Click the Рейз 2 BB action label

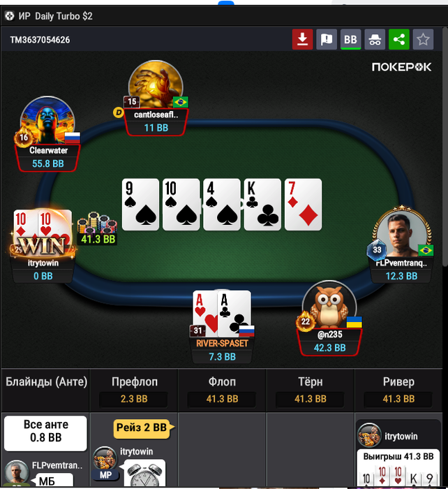[142, 428]
